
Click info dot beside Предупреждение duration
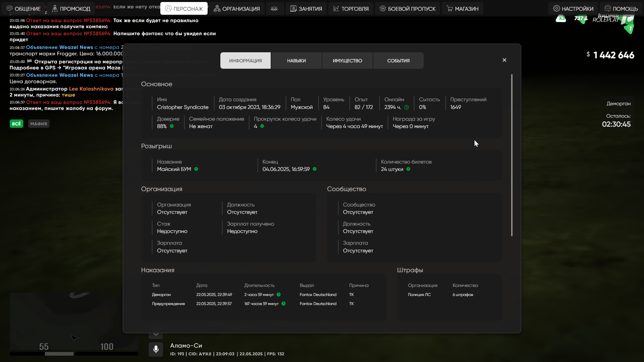tap(283, 304)
